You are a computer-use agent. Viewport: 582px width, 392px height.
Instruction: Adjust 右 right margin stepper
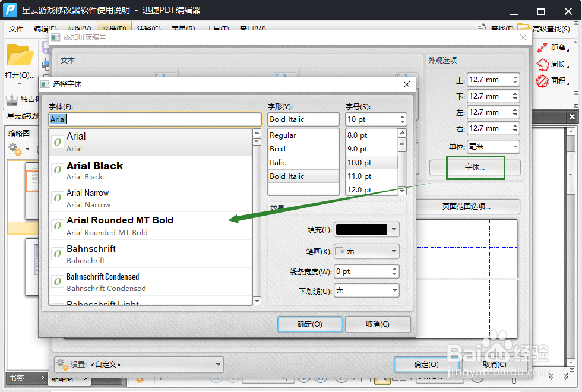[x=515, y=128]
